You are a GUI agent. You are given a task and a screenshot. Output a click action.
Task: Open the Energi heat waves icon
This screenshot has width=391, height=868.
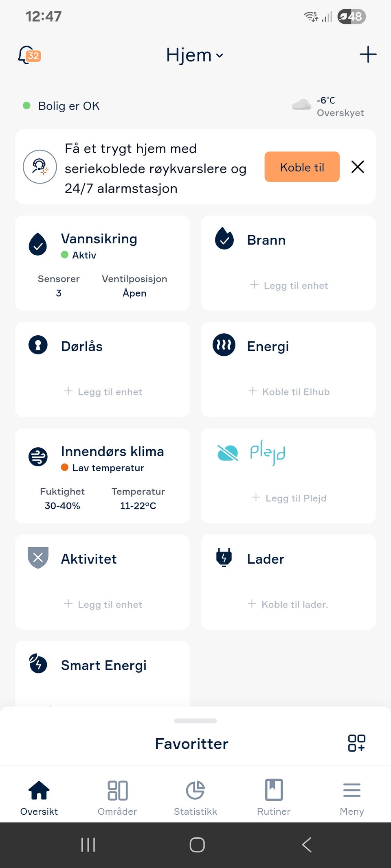coord(224,345)
